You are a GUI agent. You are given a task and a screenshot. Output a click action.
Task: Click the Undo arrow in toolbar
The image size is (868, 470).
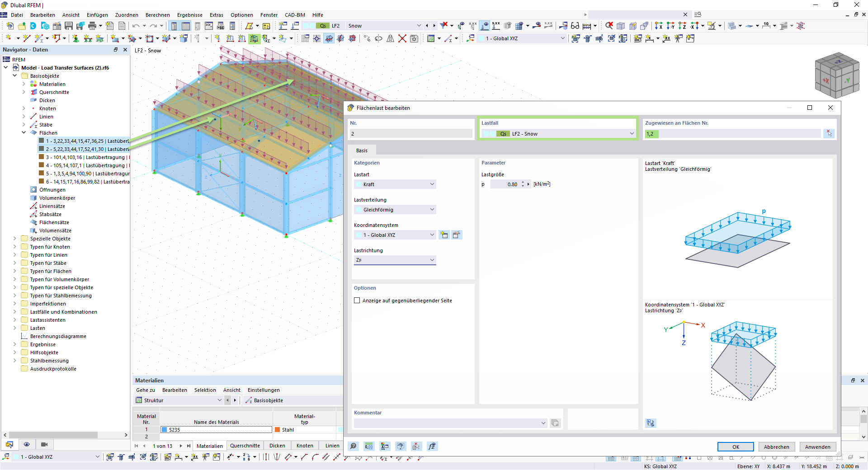(136, 26)
